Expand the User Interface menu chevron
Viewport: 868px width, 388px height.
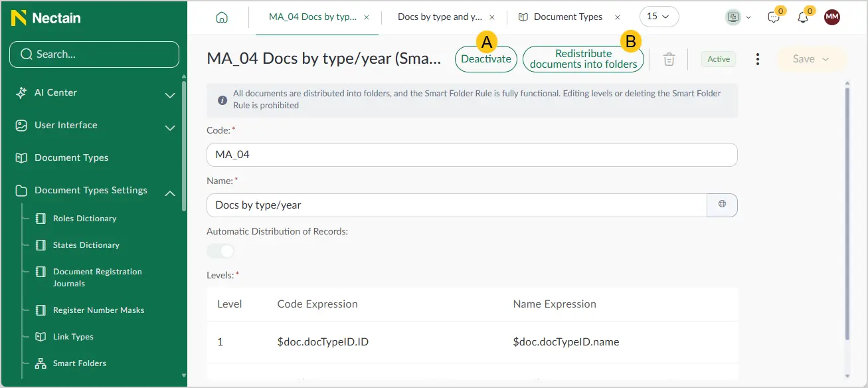point(170,128)
